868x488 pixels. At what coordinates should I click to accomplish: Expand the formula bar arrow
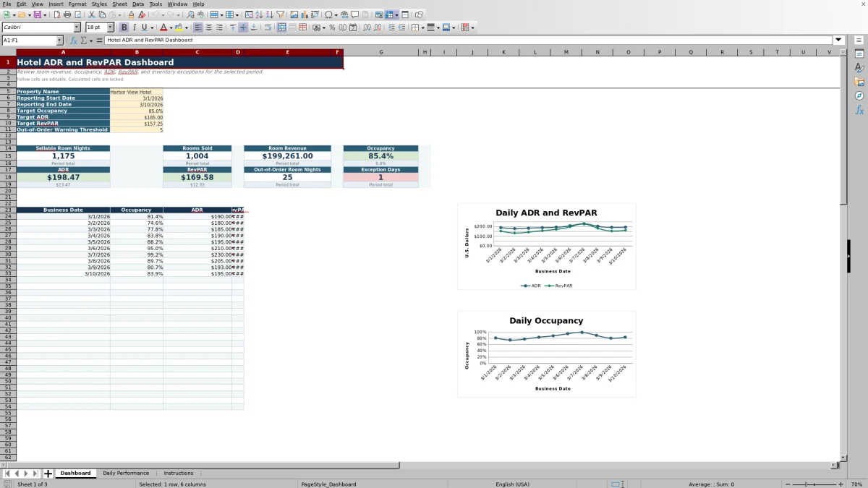838,40
